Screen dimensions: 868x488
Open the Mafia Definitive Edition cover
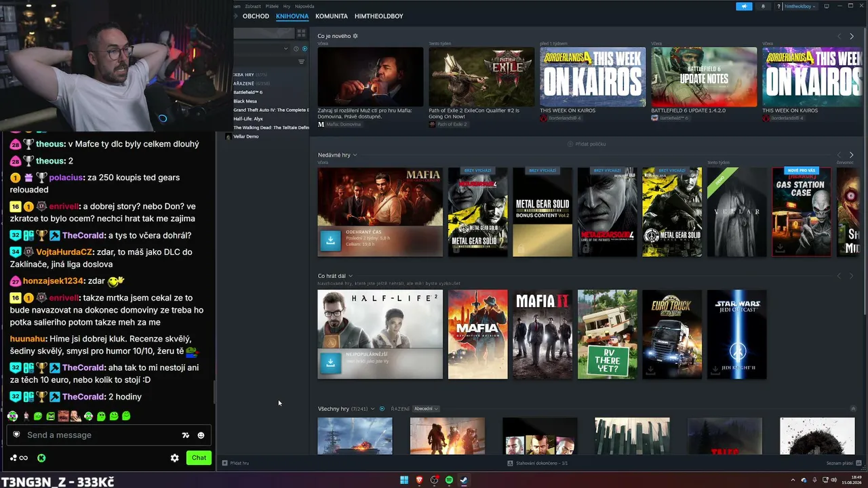(x=477, y=334)
